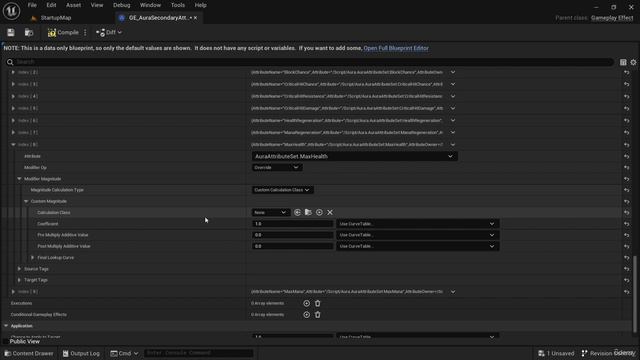This screenshot has height=360, width=640.
Task: Open Magnitude Calculation Type dropdown
Action: 282,190
